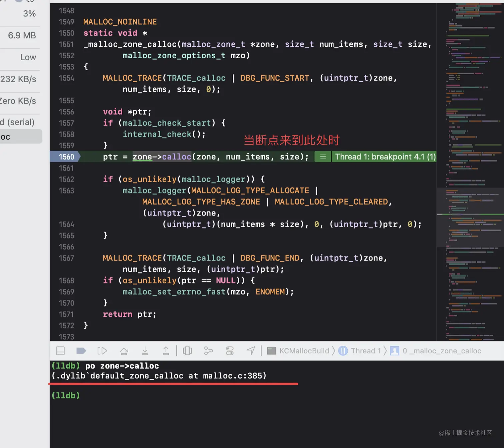504x448 pixels.
Task: Continue program execution from the debug bar
Action: 102,351
